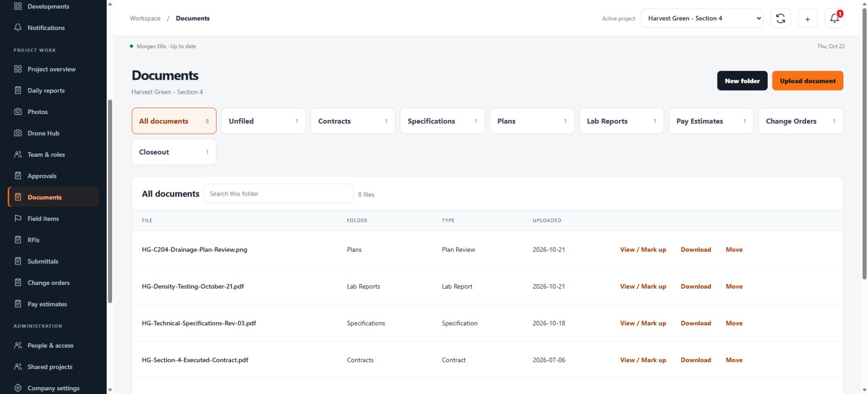Click the sidebar scroll down arrow

(x=110, y=390)
